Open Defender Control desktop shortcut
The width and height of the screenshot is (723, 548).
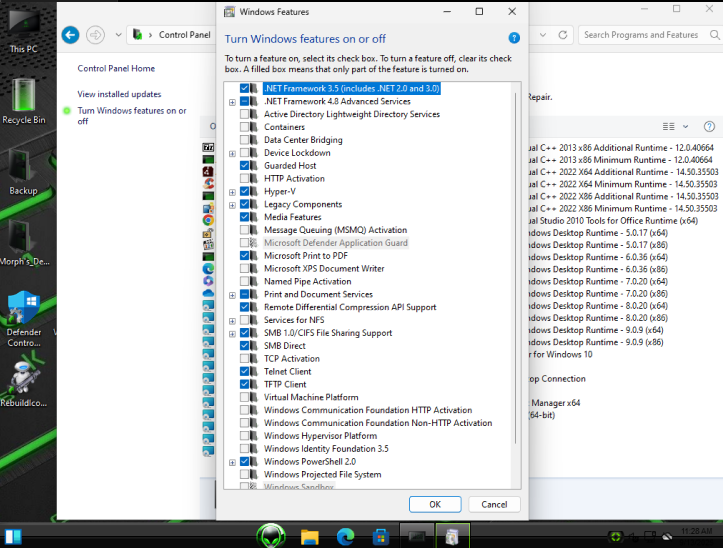click(x=24, y=319)
